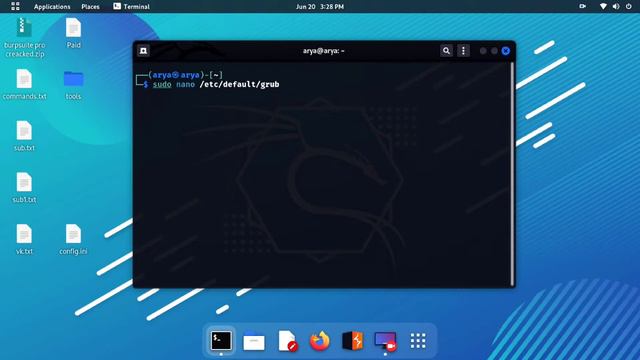This screenshot has height=360, width=640.
Task: Select the commands.txt desktop file
Action: [x=24, y=84]
